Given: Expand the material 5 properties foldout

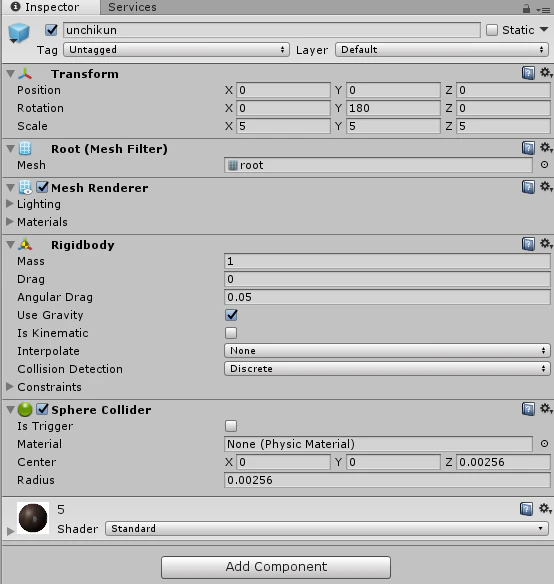Looking at the screenshot, I should coord(10,531).
